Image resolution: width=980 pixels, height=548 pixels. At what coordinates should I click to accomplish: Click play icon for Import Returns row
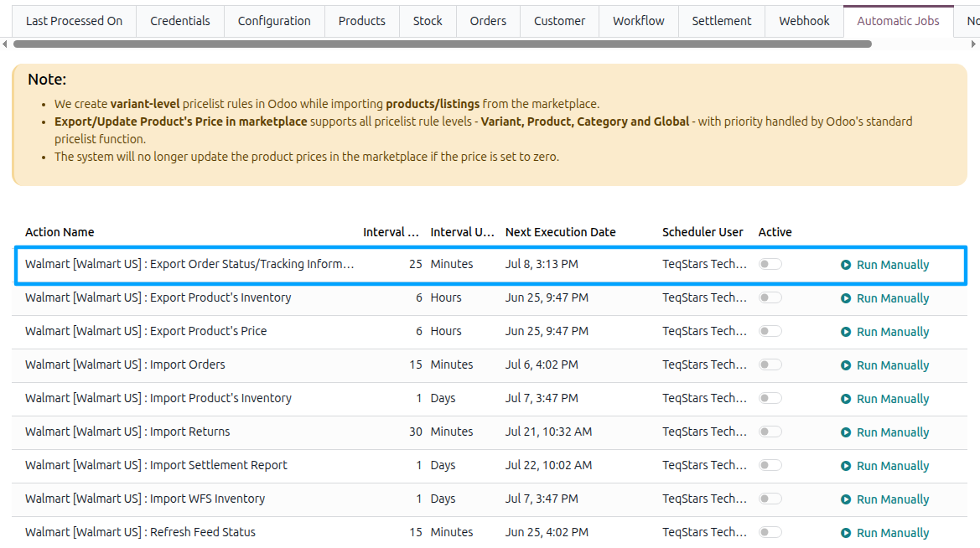846,432
